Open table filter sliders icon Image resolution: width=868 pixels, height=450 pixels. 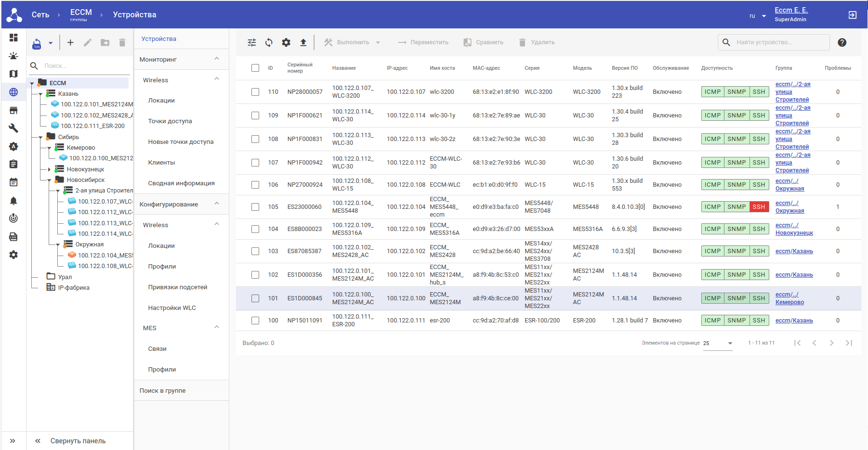252,42
